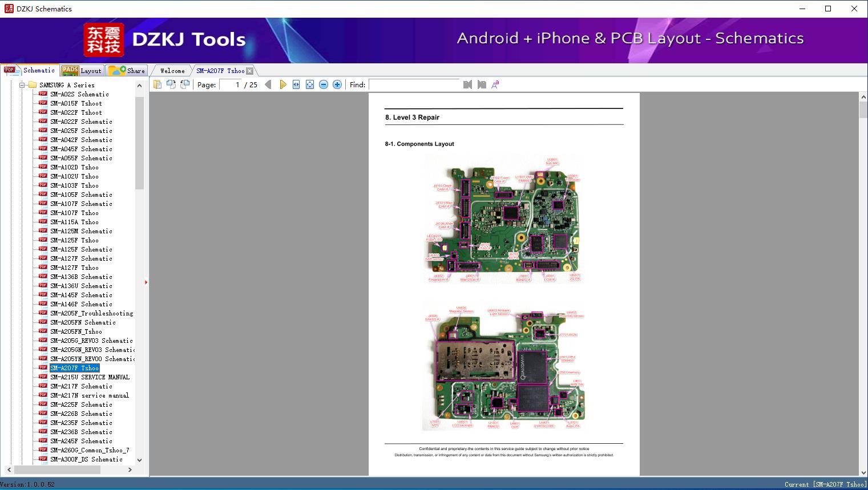
Task: Open SM-A205F_Troubleshooting
Action: [x=91, y=313]
